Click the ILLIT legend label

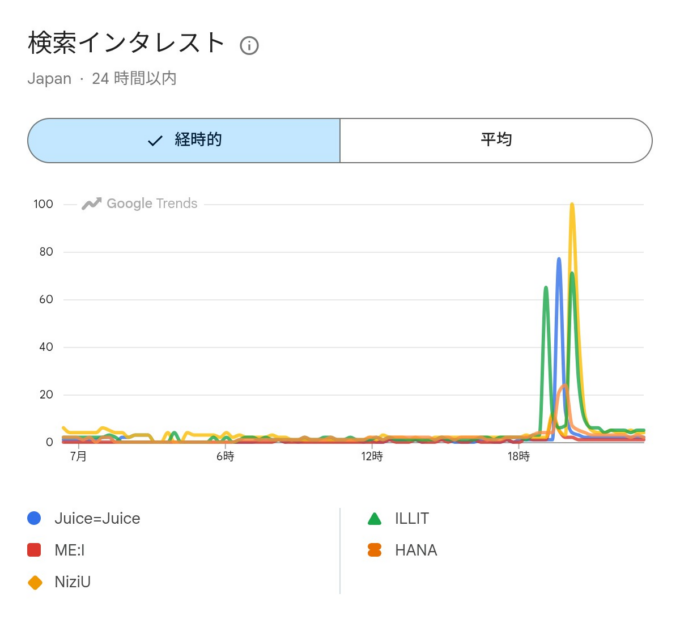(412, 518)
